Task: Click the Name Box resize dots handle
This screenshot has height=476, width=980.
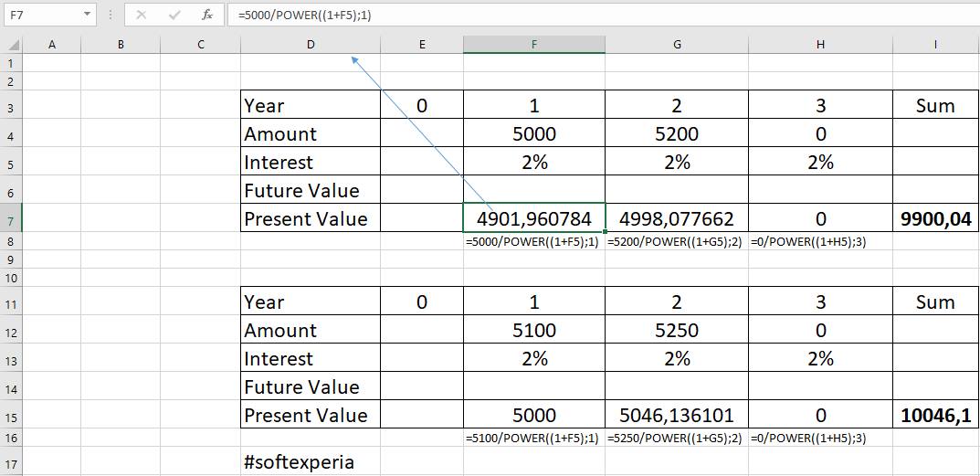Action: (110, 15)
